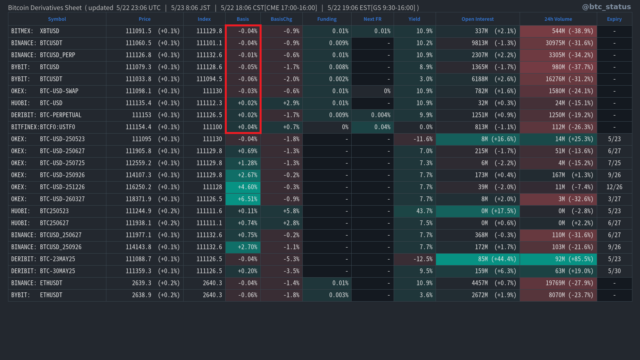Click the Index column header

(x=204, y=19)
